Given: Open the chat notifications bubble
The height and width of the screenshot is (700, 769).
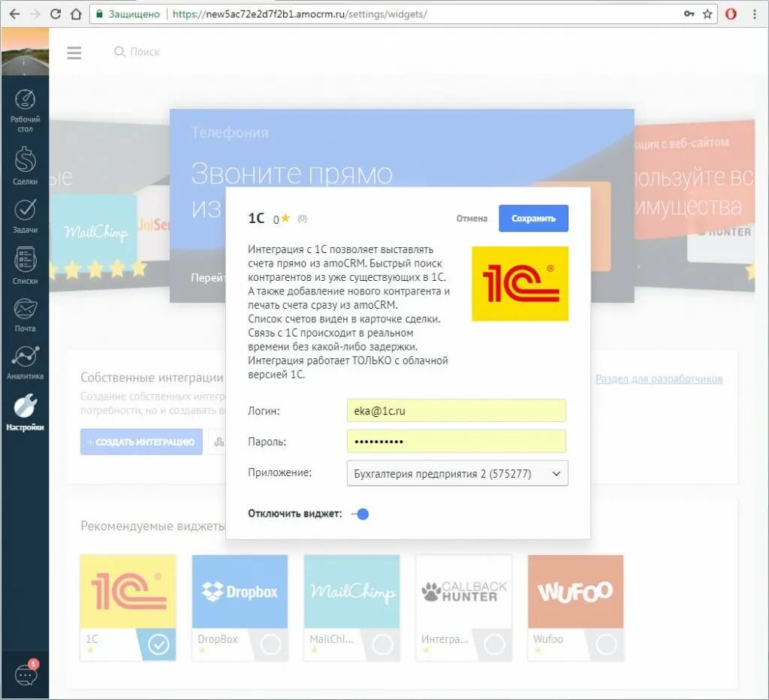Looking at the screenshot, I should pyautogui.click(x=26, y=674).
